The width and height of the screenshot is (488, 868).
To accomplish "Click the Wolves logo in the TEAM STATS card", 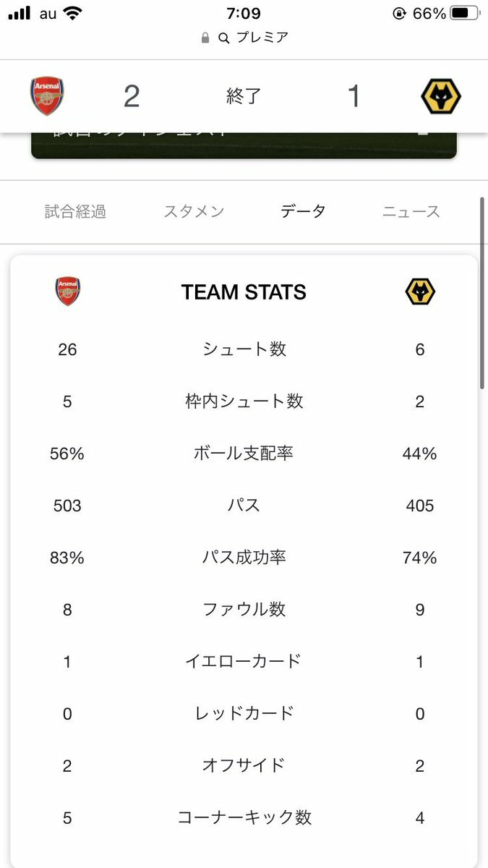I will 420,292.
